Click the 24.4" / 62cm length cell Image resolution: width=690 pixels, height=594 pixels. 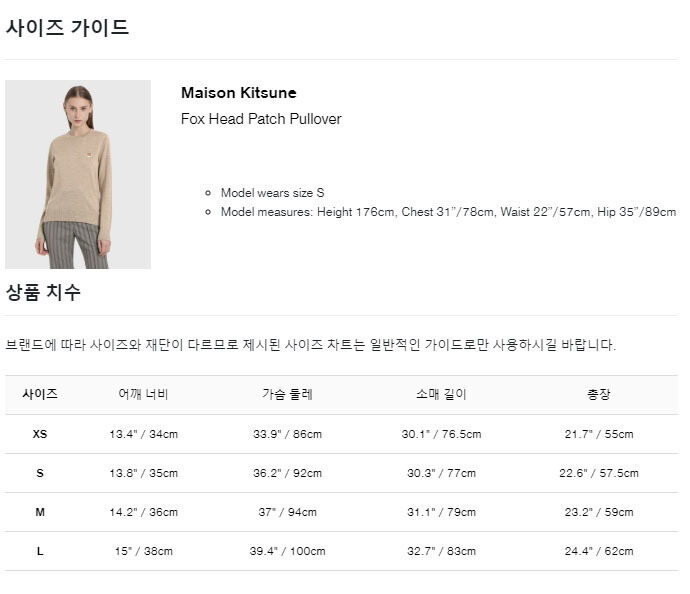599,551
